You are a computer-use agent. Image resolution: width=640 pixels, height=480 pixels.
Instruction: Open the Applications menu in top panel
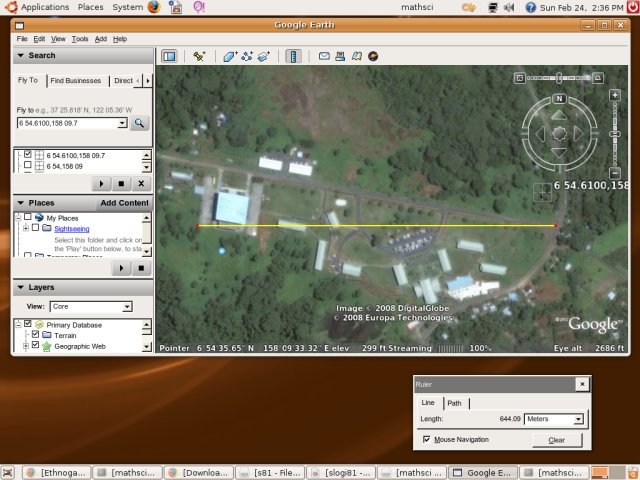[45, 7]
